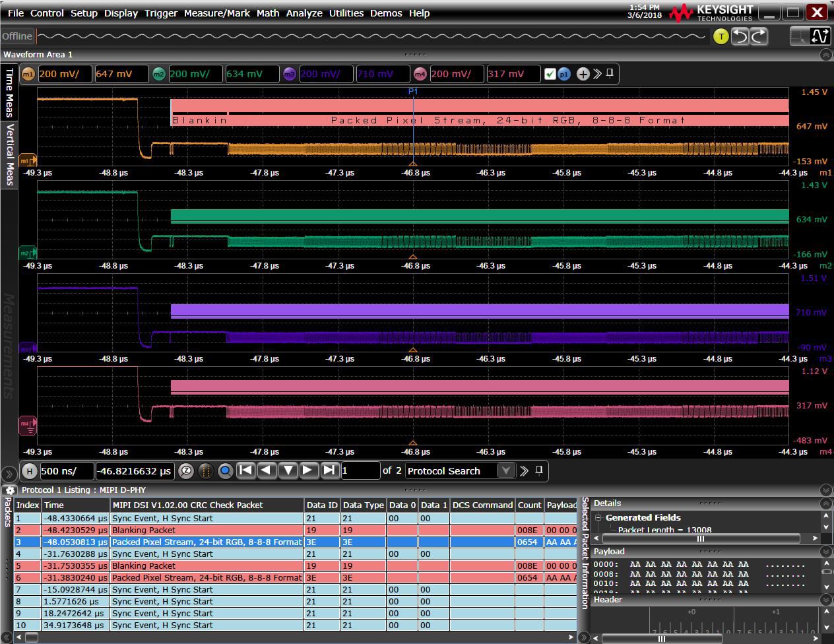This screenshot has width=834, height=644.
Task: Collapse the Generated Fields tree node
Action: (x=598, y=518)
